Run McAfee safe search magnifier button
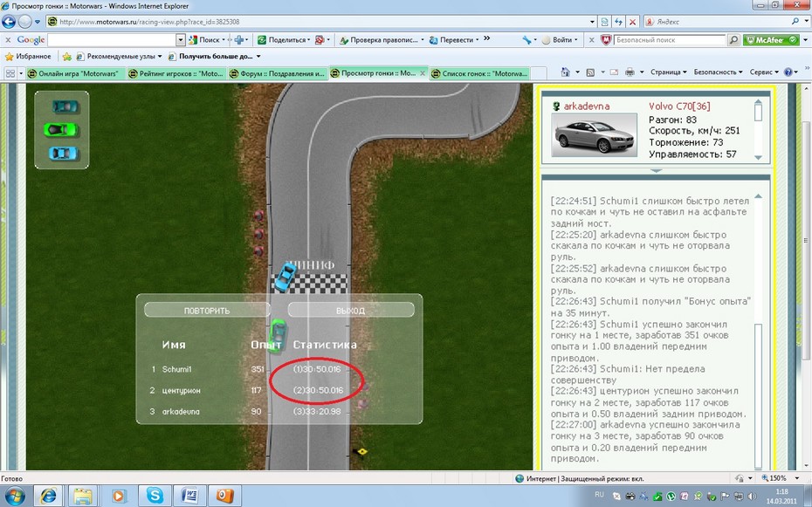The width and height of the screenshot is (812, 507). coord(733,40)
